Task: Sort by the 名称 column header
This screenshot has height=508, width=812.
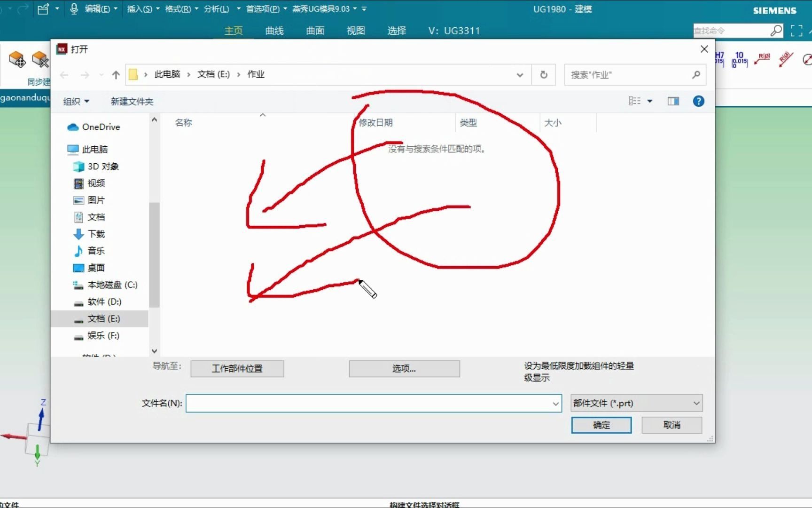Action: point(184,123)
